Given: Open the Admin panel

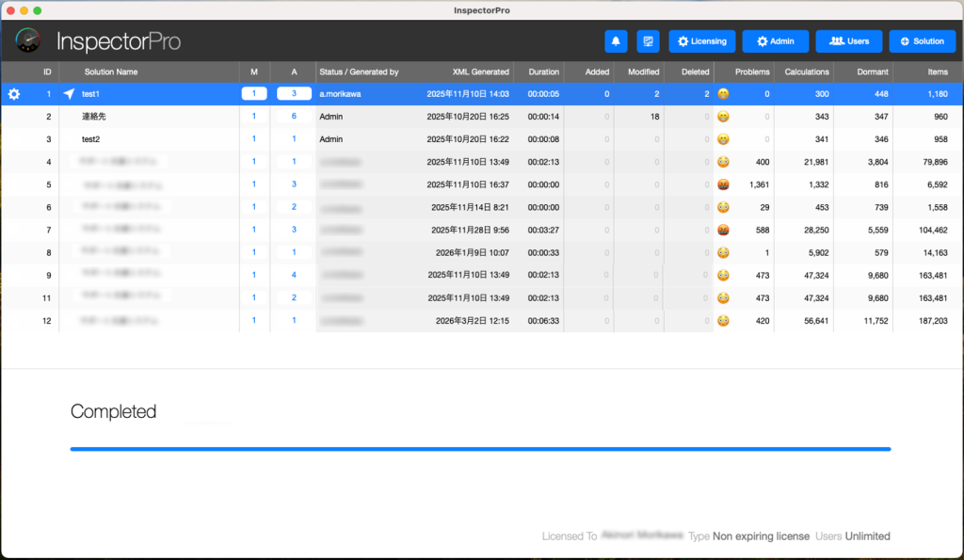Looking at the screenshot, I should 776,41.
